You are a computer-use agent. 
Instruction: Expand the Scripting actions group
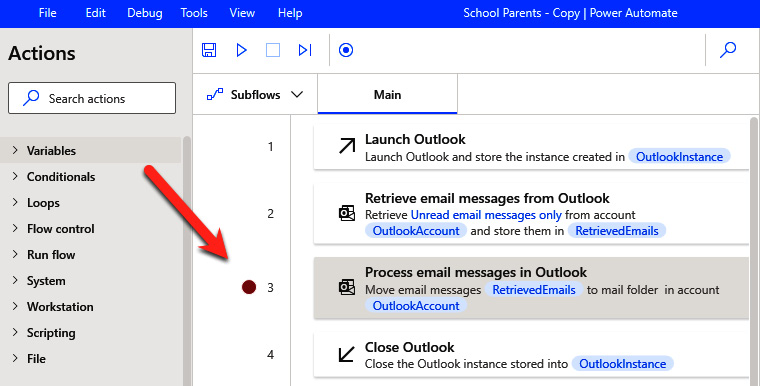[15, 333]
